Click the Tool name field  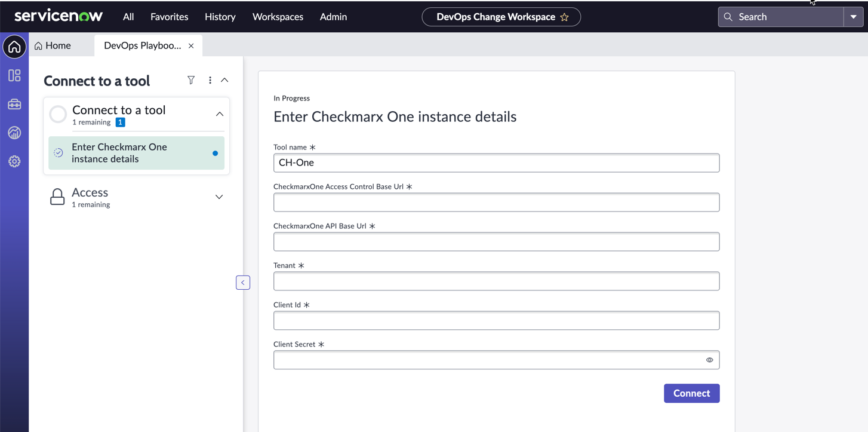496,163
